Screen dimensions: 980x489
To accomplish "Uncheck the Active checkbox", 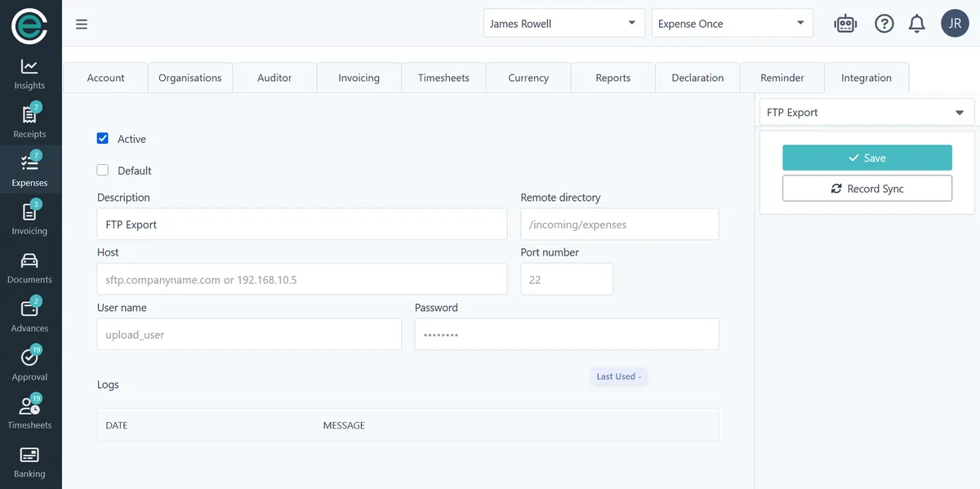I will click(103, 139).
